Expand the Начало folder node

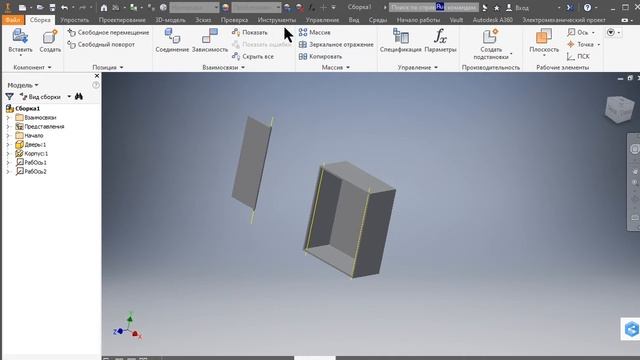(8, 136)
